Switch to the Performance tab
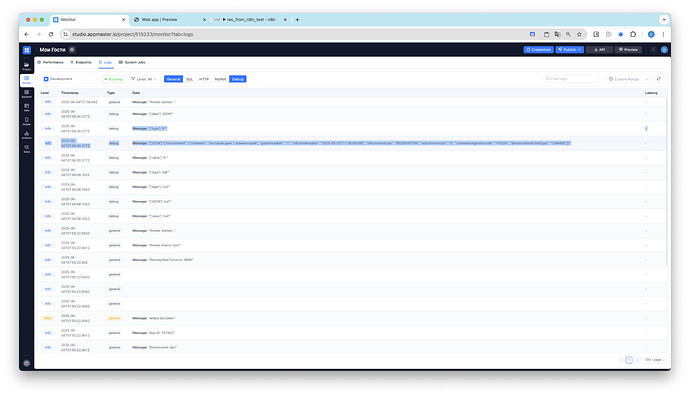This screenshot has height=396, width=690. coord(51,62)
